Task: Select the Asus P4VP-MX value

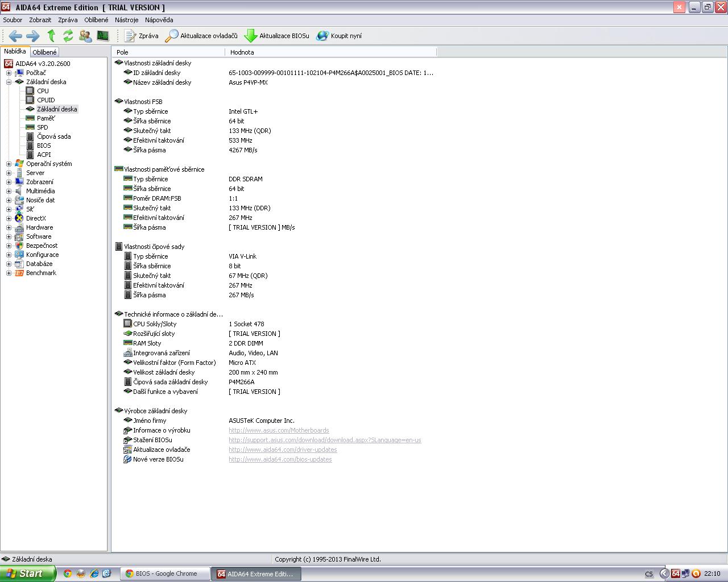Action: [248, 82]
